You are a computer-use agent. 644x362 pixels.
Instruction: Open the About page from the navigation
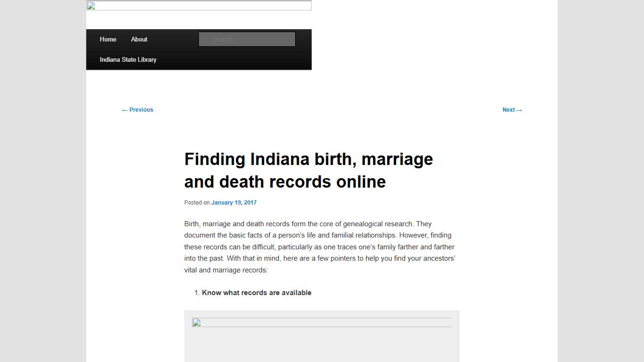point(139,39)
